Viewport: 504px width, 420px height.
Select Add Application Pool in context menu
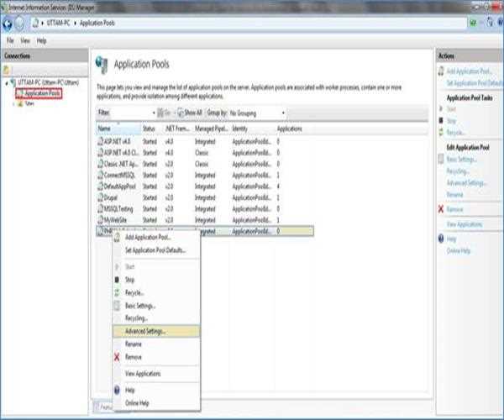point(147,238)
